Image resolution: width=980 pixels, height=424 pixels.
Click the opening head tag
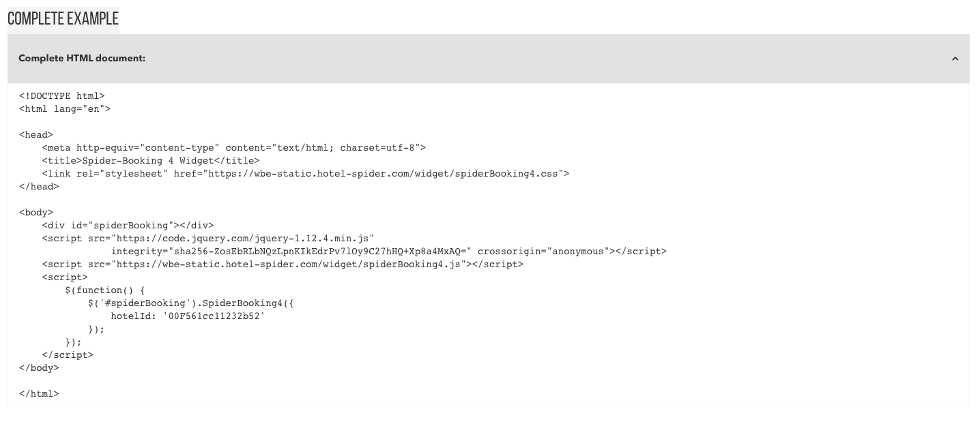pos(36,135)
